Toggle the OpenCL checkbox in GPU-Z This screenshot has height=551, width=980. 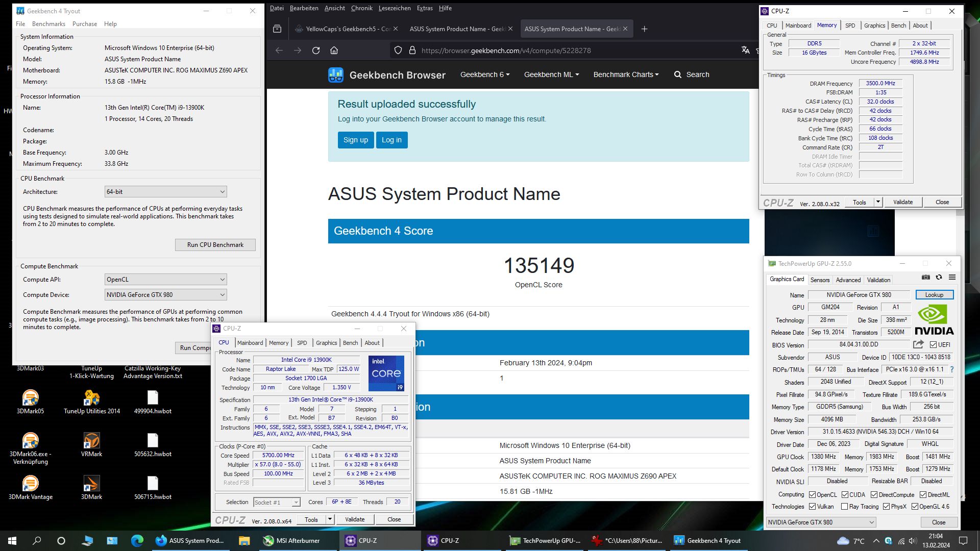pyautogui.click(x=812, y=494)
